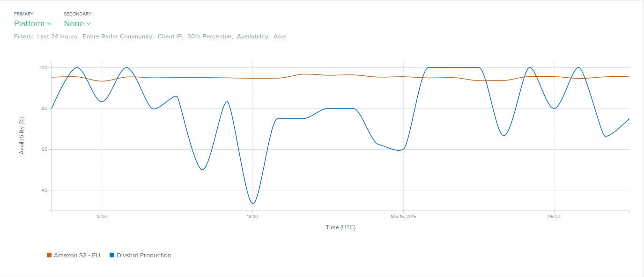This screenshot has width=644, height=277.
Task: Click the blue Divshot legend swatch
Action: coord(112,255)
